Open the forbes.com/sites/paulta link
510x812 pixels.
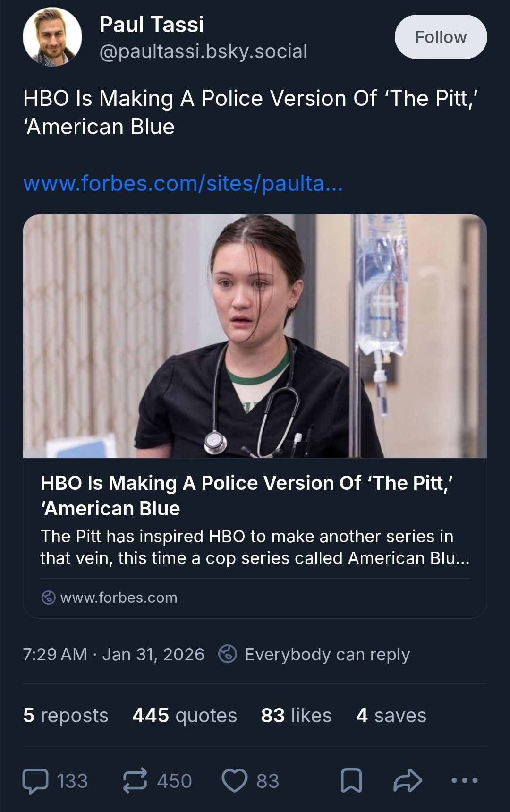coord(183,183)
